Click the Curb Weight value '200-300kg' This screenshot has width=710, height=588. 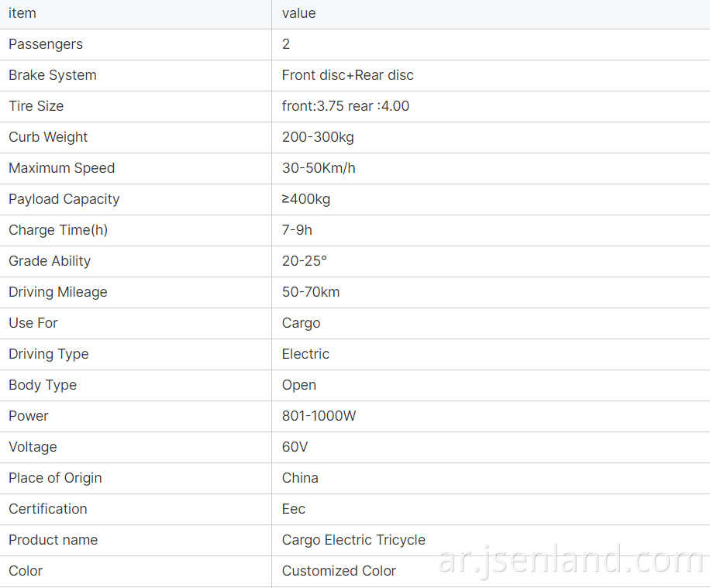pos(318,137)
